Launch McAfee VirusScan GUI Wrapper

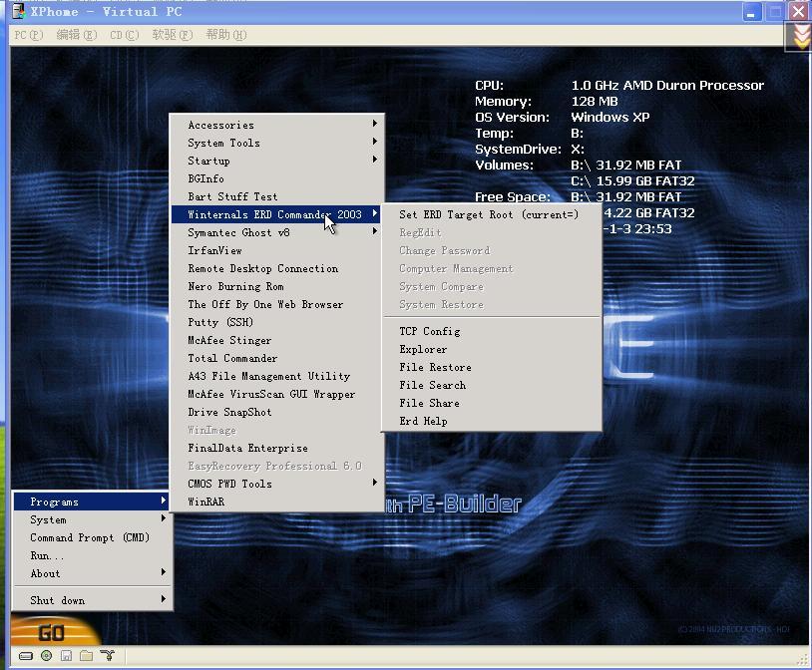[x=277, y=394]
